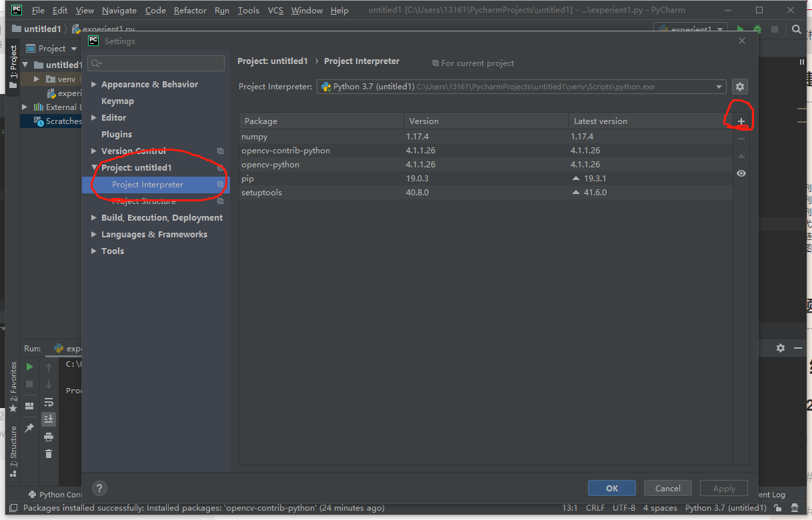The width and height of the screenshot is (812, 520).
Task: Close the Settings dialog with X
Action: point(742,41)
